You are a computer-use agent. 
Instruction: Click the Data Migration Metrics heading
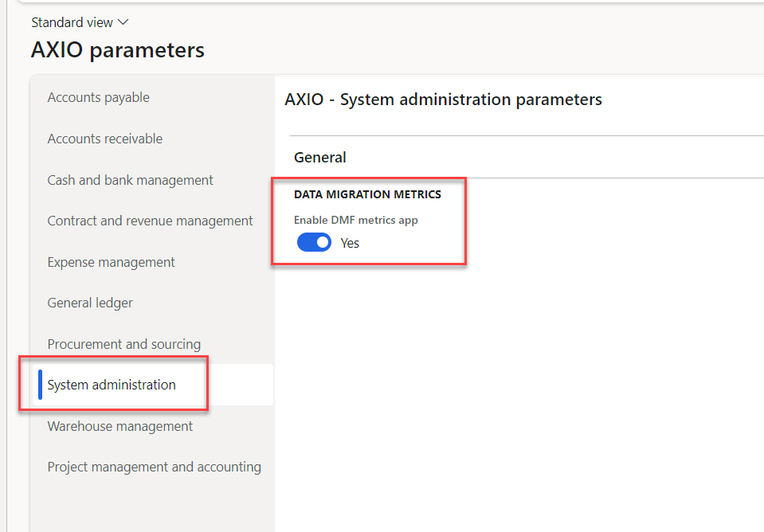368,194
